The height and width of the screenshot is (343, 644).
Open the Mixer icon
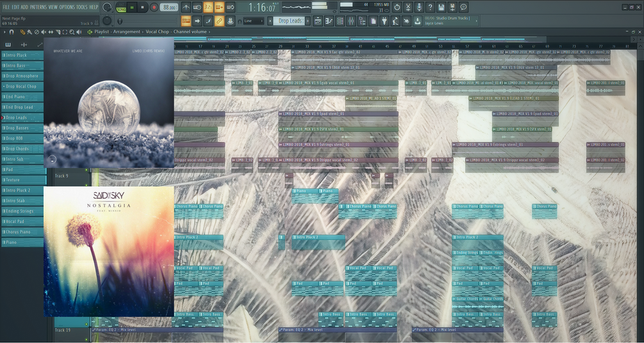tap(351, 21)
